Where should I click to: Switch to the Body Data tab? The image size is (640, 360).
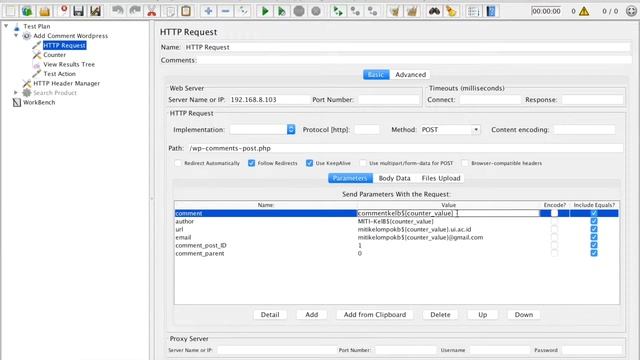(x=394, y=178)
